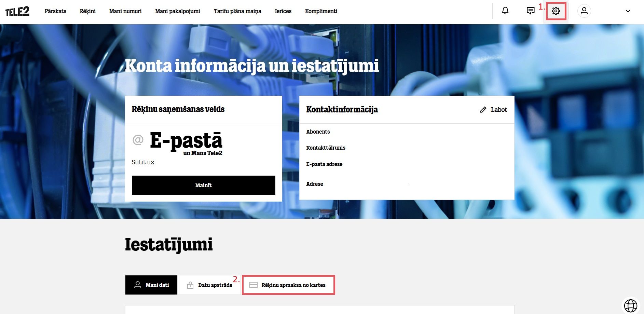
Task: Click the pencil icon beside Labot
Action: click(483, 110)
